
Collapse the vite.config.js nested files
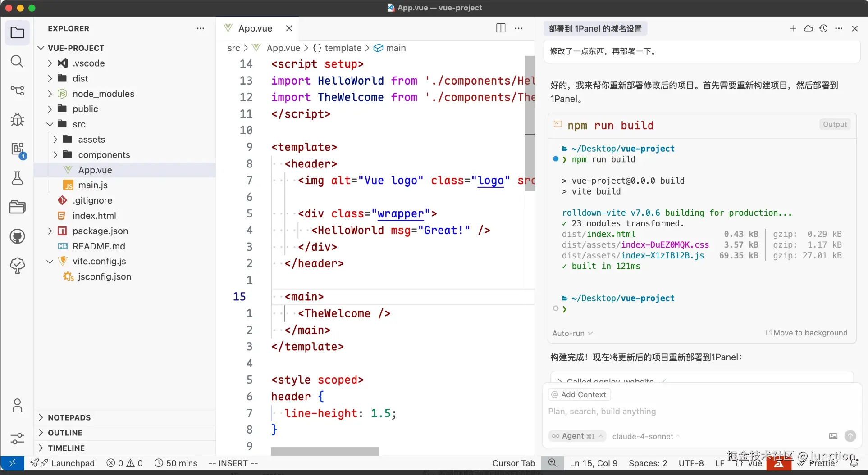[50, 261]
